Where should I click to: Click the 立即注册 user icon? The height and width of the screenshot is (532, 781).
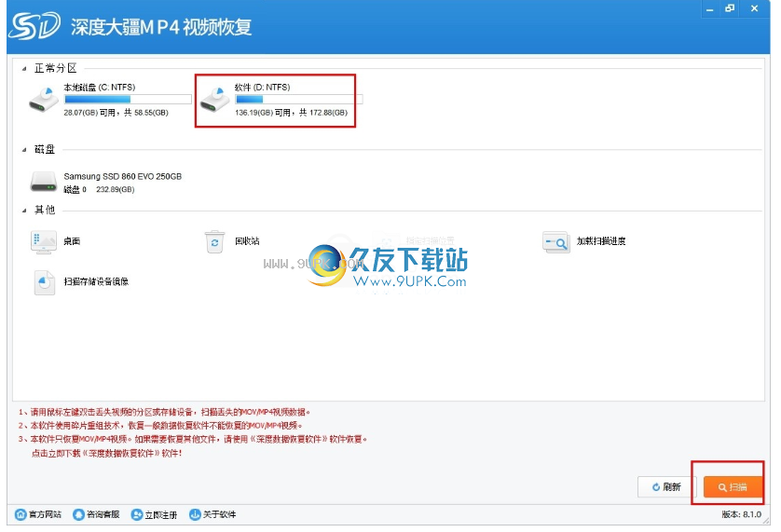[136, 514]
